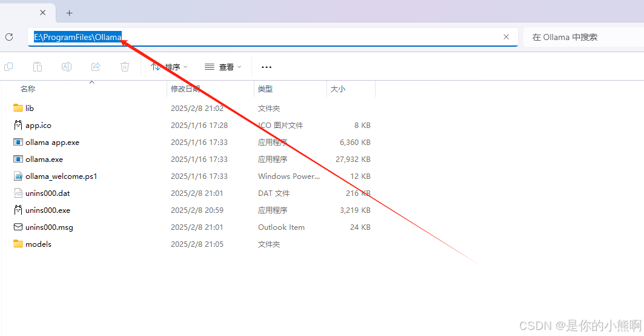The image size is (644, 336).
Task: Click the Copy toolbar icon
Action: click(8, 67)
